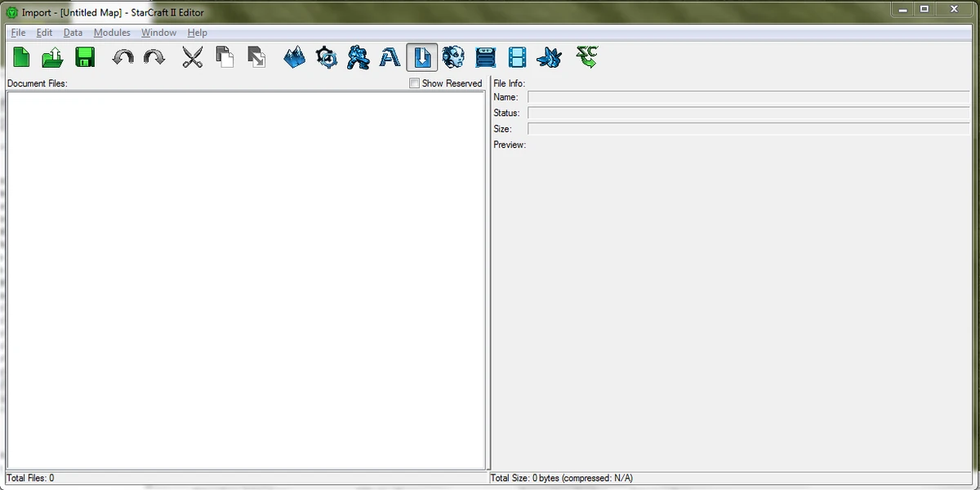Enable the Show Reserved checkbox
The image size is (980, 490).
(x=414, y=83)
